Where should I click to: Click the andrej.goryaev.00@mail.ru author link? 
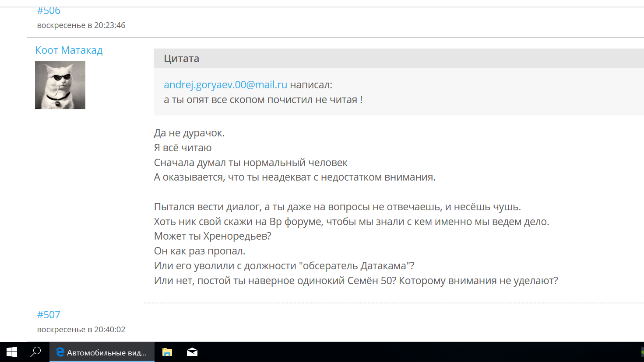[x=225, y=85]
